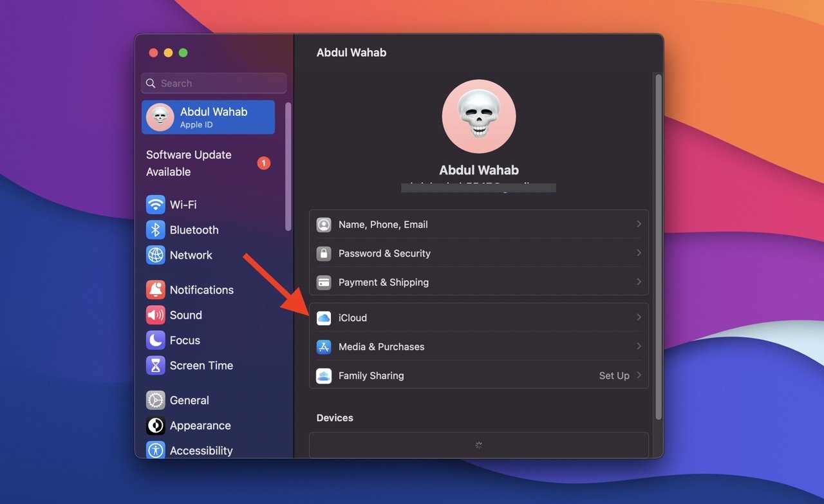Click Set Up for Family Sharing
This screenshot has height=504, width=824.
point(614,376)
